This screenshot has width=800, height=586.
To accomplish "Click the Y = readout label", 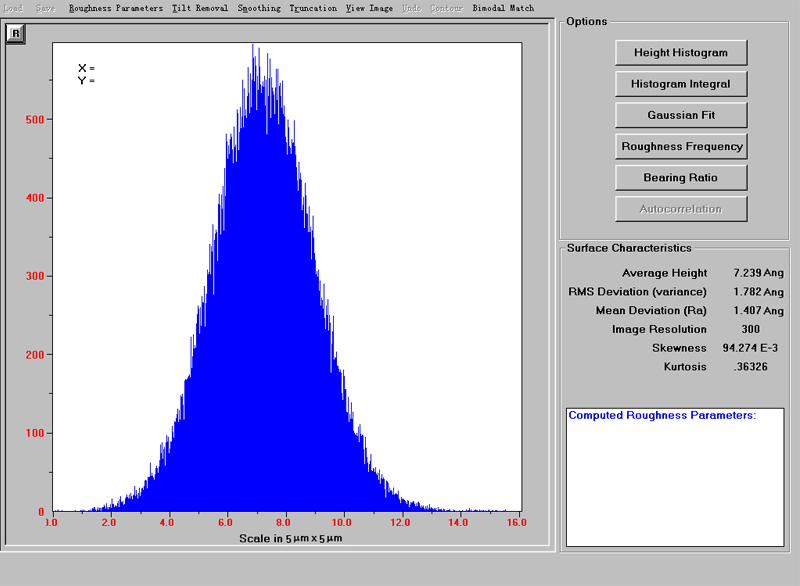I will click(86, 81).
